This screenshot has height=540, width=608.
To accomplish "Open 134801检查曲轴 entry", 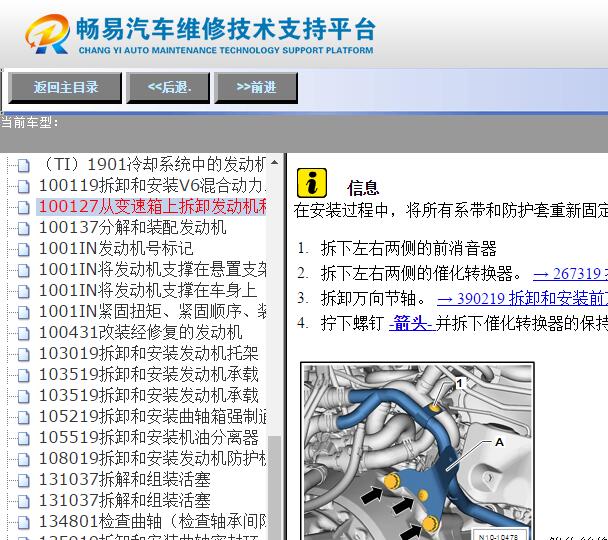I will [x=153, y=521].
